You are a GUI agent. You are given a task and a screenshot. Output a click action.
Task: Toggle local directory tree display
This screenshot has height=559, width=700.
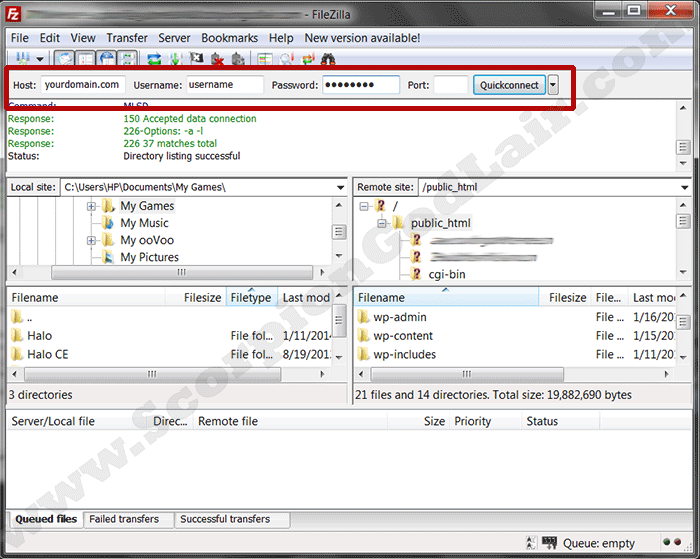pyautogui.click(x=85, y=58)
